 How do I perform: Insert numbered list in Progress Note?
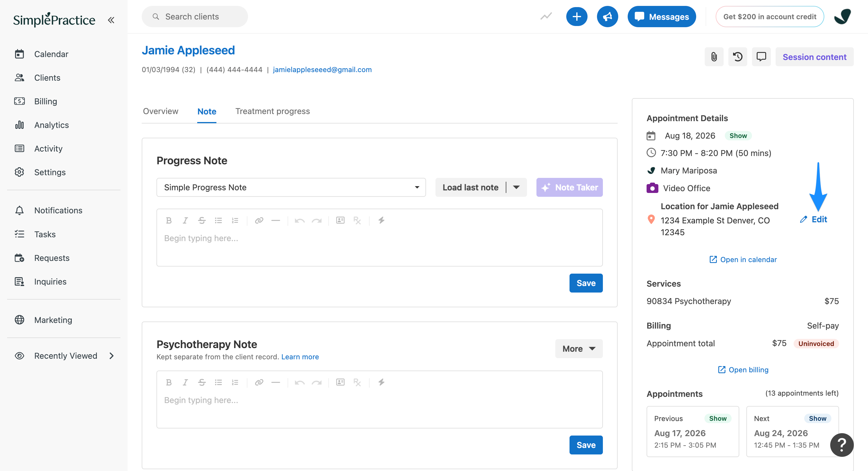click(235, 220)
